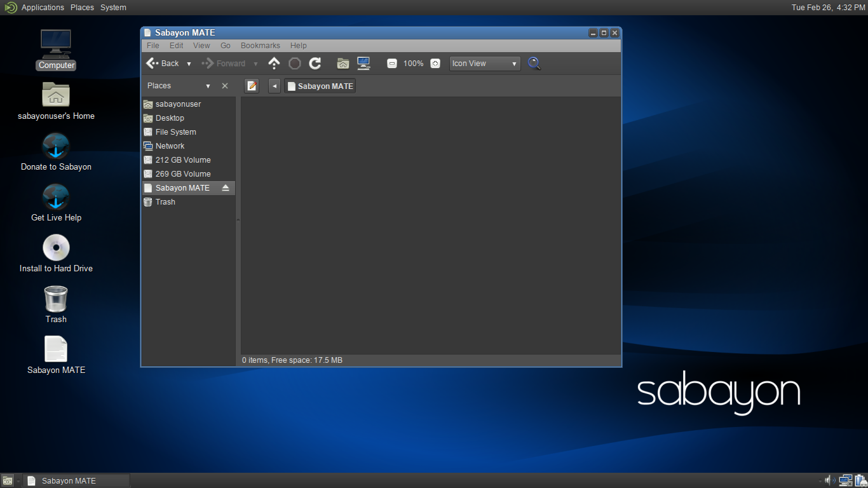Viewport: 868px width, 488px height.
Task: Click Sabayon MATE path bar button
Action: click(320, 86)
